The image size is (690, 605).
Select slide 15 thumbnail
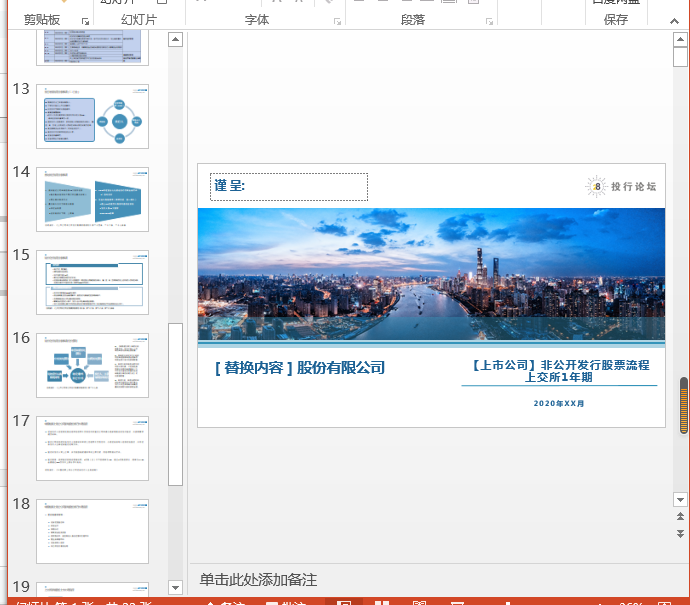(x=92, y=282)
